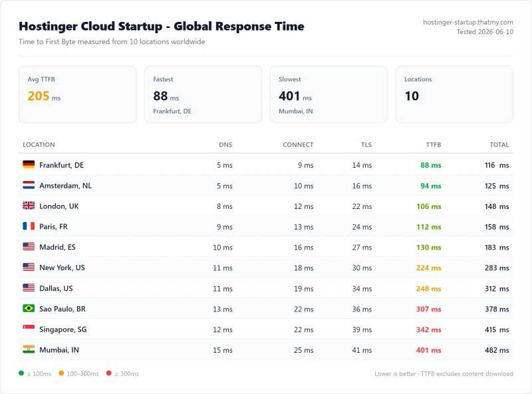Image resolution: width=532 pixels, height=394 pixels.
Task: Click the flag icon beside New York, US
Action: click(29, 268)
